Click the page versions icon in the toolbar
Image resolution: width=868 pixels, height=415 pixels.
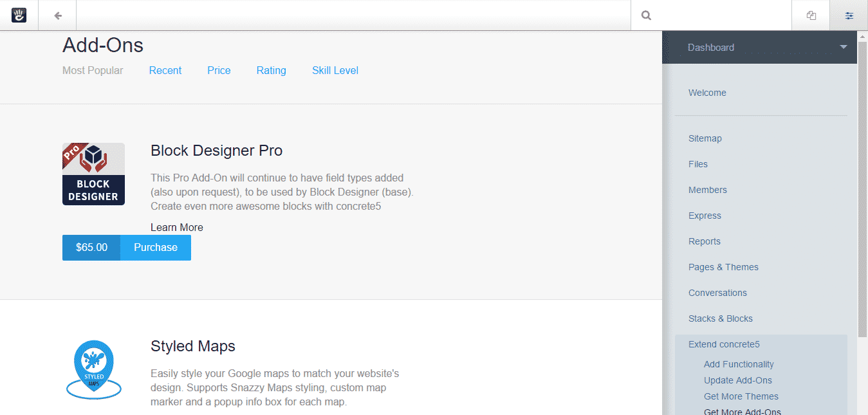[x=810, y=15]
